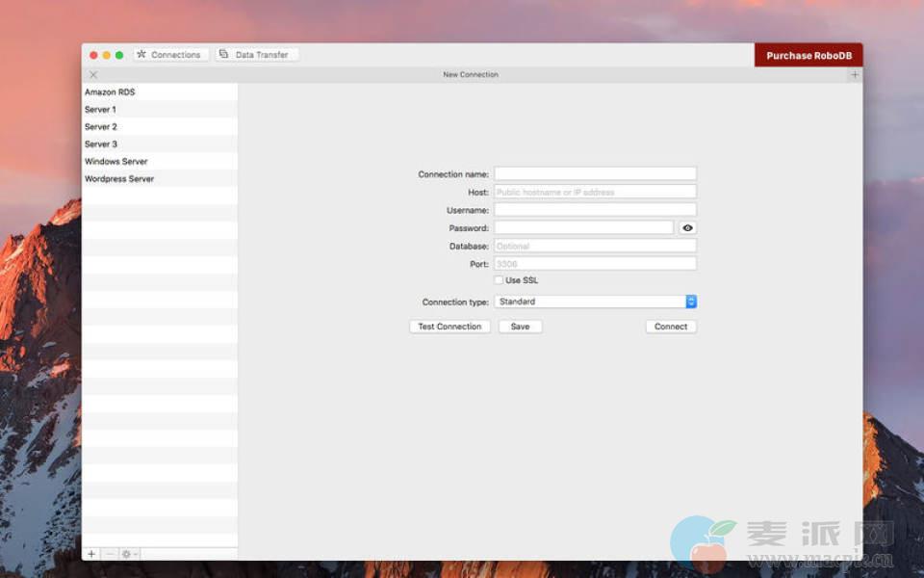The height and width of the screenshot is (578, 924).
Task: Select Amazon RDS in the connection list
Action: [x=110, y=92]
